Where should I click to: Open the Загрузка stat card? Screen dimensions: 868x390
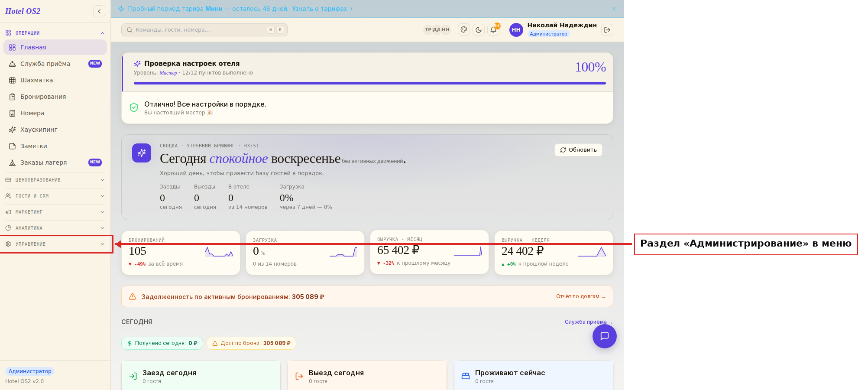point(305,253)
